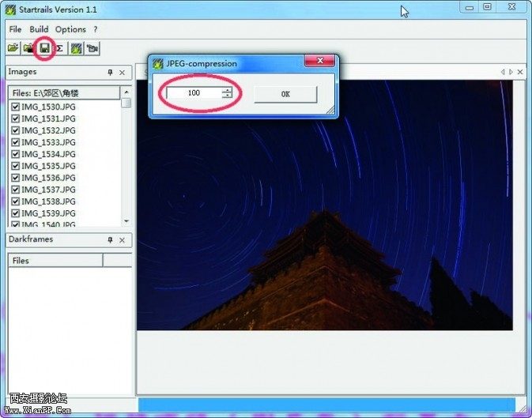Increase JPEG compression with the up arrow
This screenshot has height=418, width=532.
228,90
